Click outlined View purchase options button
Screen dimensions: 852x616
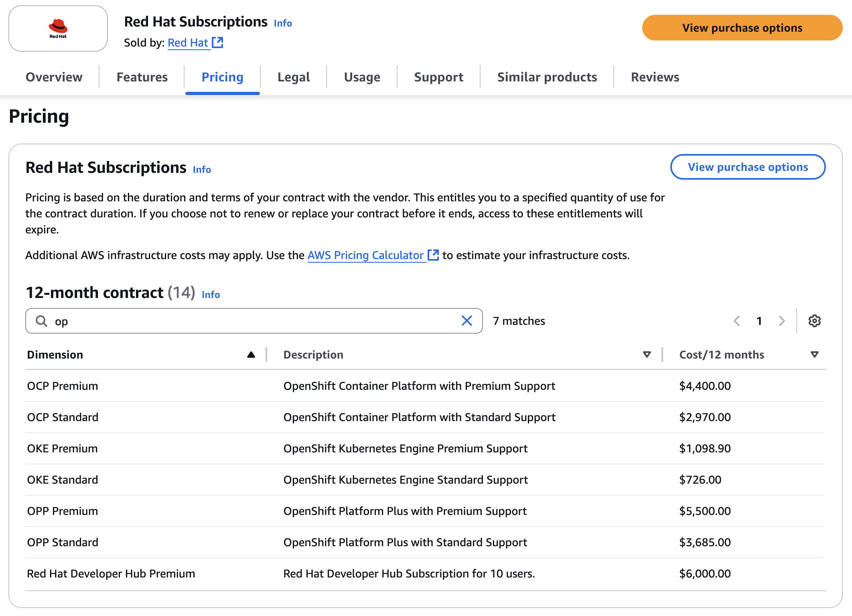748,167
